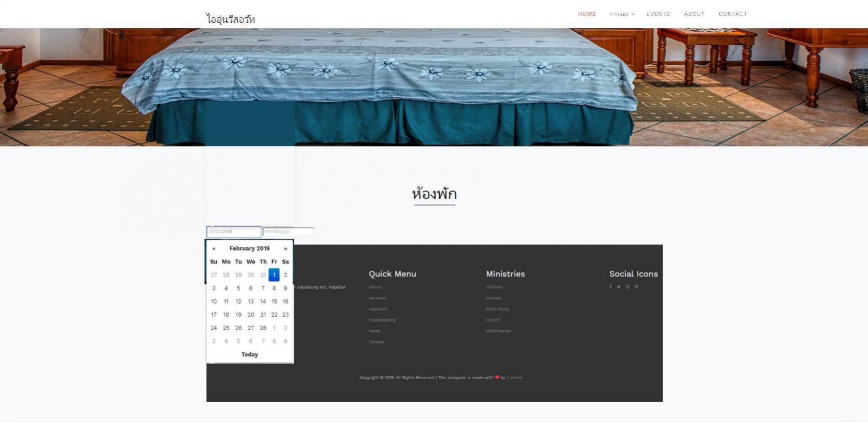The height and width of the screenshot is (422, 868).
Task: Click the Colorlib footer link
Action: pyautogui.click(x=514, y=378)
